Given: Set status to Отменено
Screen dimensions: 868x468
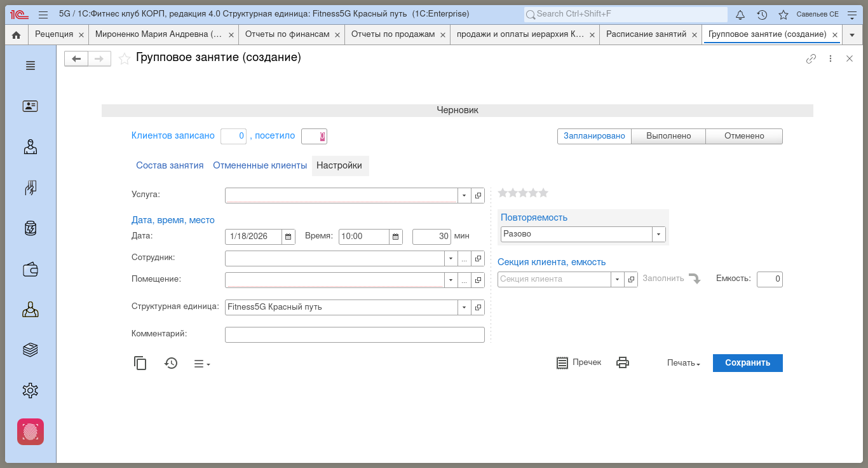Looking at the screenshot, I should click(x=744, y=136).
